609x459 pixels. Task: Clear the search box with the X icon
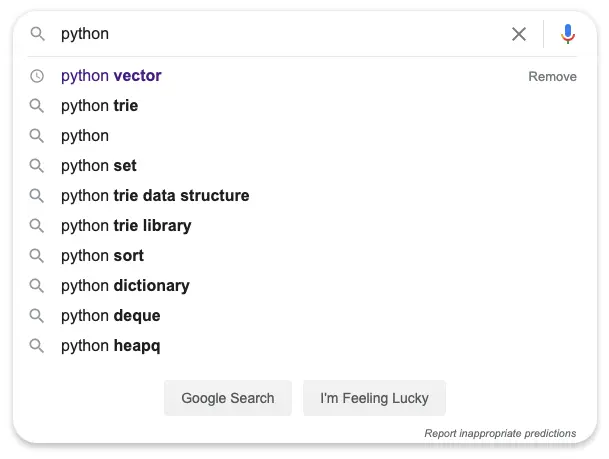coord(519,34)
